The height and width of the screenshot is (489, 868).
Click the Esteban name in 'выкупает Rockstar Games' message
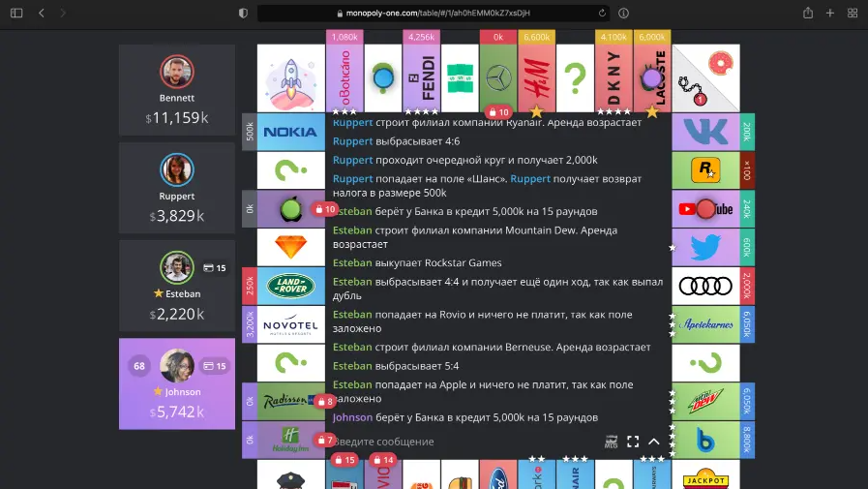click(x=352, y=262)
